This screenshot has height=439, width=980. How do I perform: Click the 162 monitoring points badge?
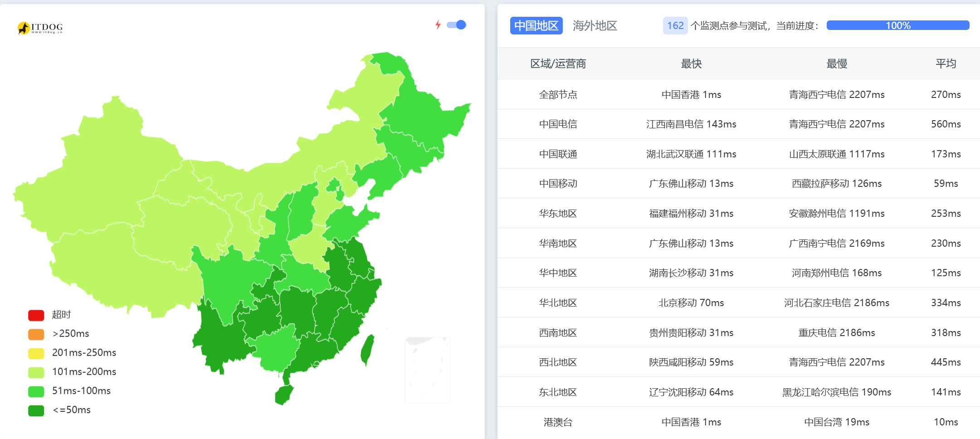pos(675,26)
